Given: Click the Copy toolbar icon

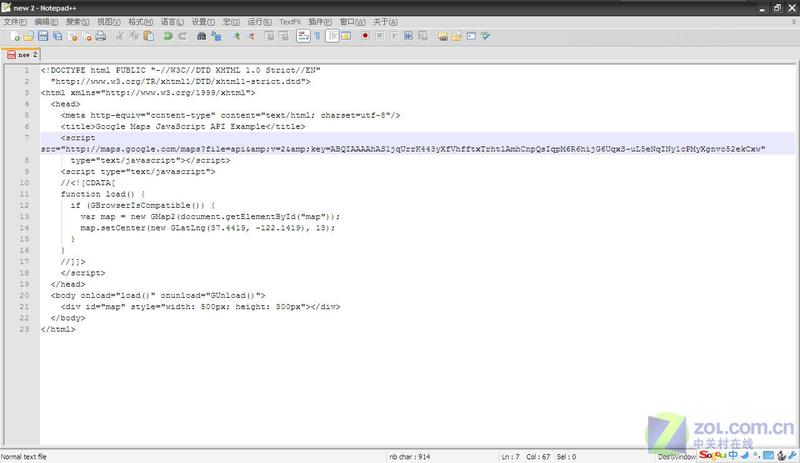Looking at the screenshot, I should 134,36.
